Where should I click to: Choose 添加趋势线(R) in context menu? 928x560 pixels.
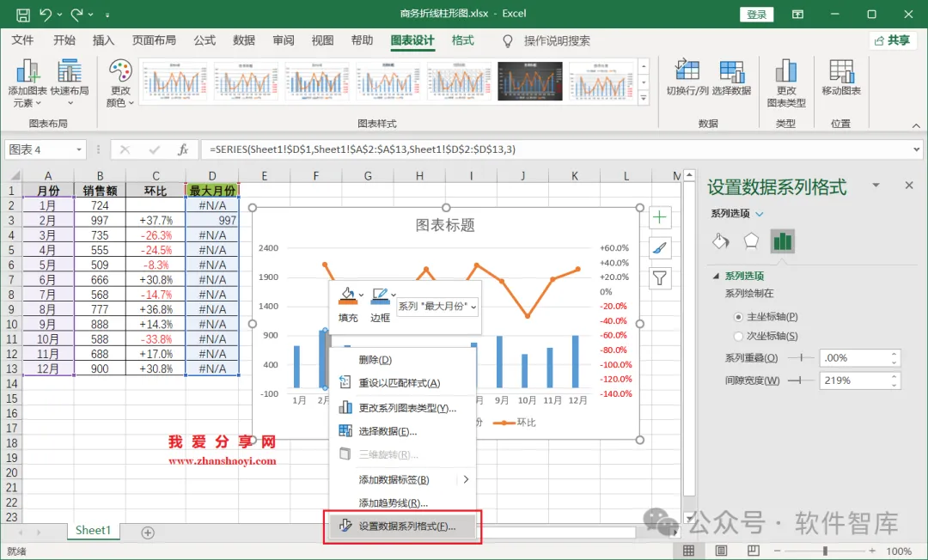402,503
